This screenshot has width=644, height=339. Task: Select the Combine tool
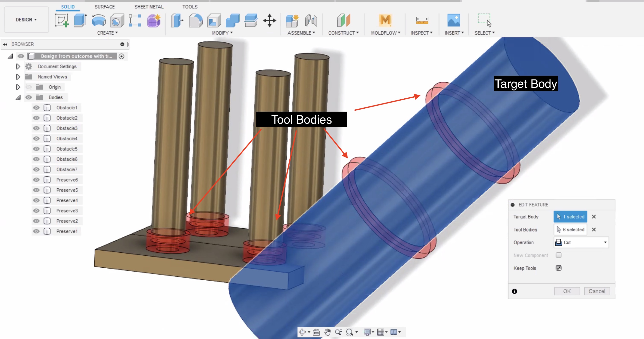click(x=233, y=21)
